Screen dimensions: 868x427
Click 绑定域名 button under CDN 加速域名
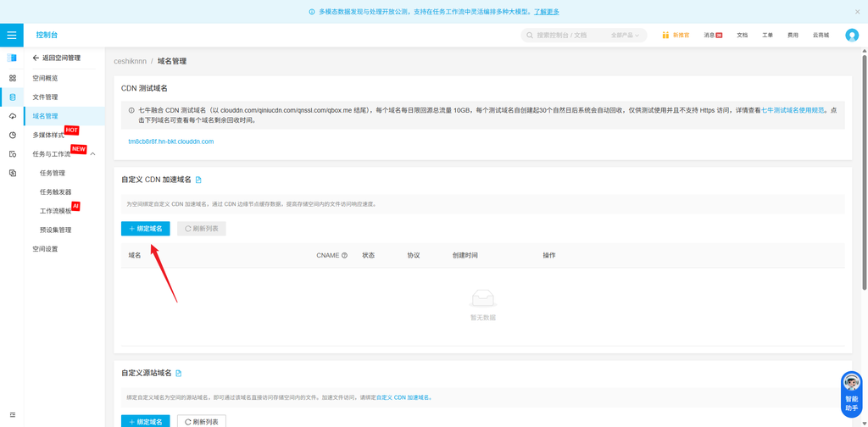pos(146,229)
